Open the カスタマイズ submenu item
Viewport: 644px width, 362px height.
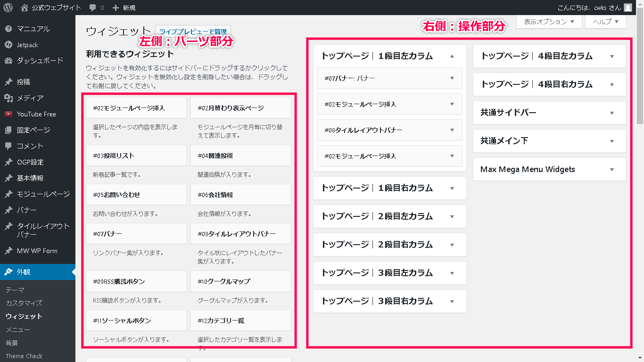[x=24, y=303]
